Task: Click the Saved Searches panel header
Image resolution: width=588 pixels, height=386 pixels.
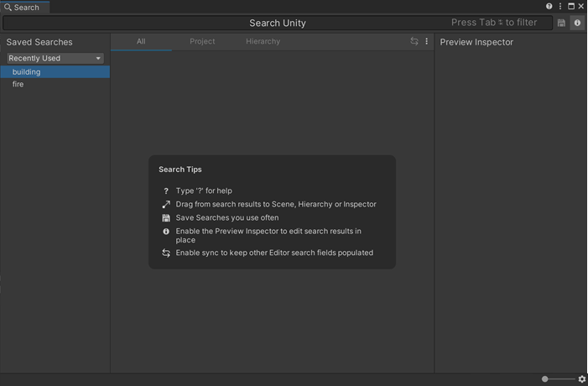Action: click(x=39, y=42)
